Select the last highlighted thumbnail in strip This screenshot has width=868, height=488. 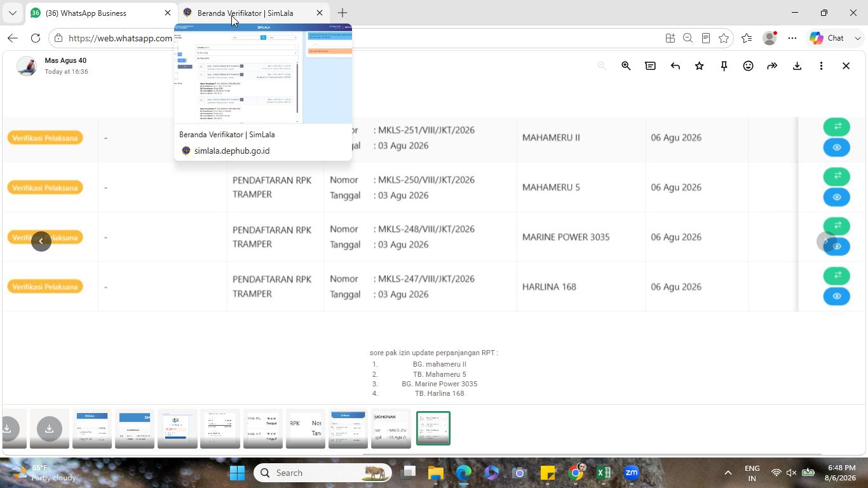(433, 428)
